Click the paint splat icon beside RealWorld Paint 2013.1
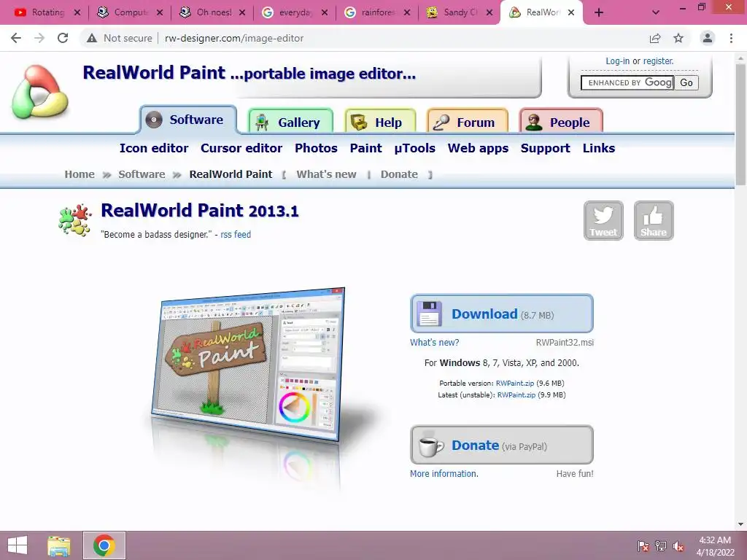Image resolution: width=747 pixels, height=560 pixels. pyautogui.click(x=75, y=220)
